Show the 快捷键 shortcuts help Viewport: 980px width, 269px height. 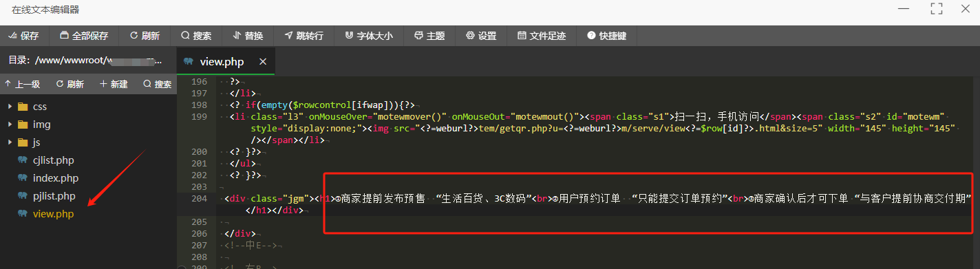pos(607,36)
